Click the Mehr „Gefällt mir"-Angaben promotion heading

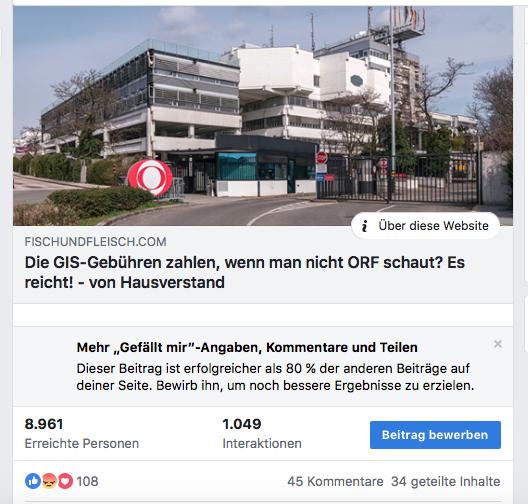(x=247, y=347)
